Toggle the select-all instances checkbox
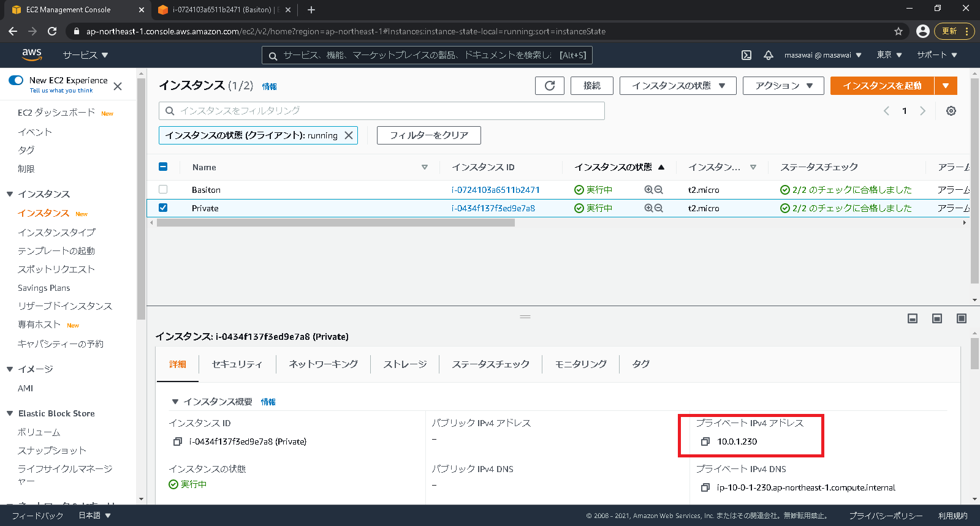Viewport: 980px width, 526px height. [x=163, y=167]
